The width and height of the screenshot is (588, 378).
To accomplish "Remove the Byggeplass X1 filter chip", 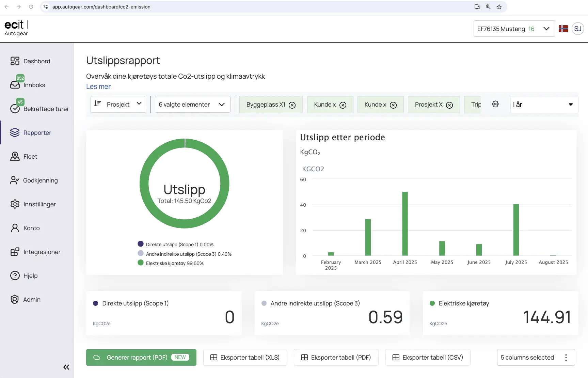I will pyautogui.click(x=292, y=105).
